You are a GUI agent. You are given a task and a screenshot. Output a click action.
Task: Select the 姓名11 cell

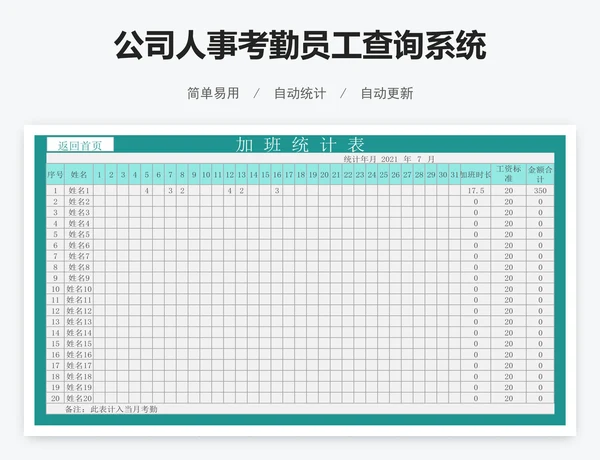pyautogui.click(x=79, y=300)
